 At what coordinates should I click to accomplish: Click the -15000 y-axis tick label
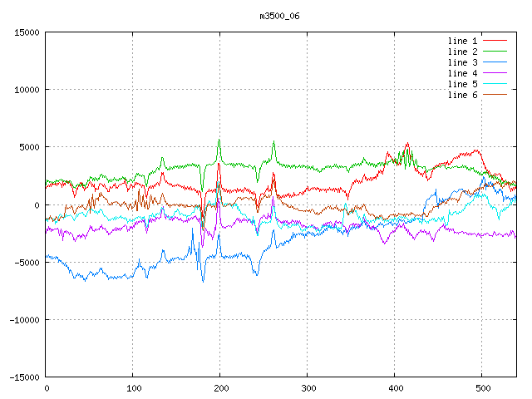(x=24, y=377)
